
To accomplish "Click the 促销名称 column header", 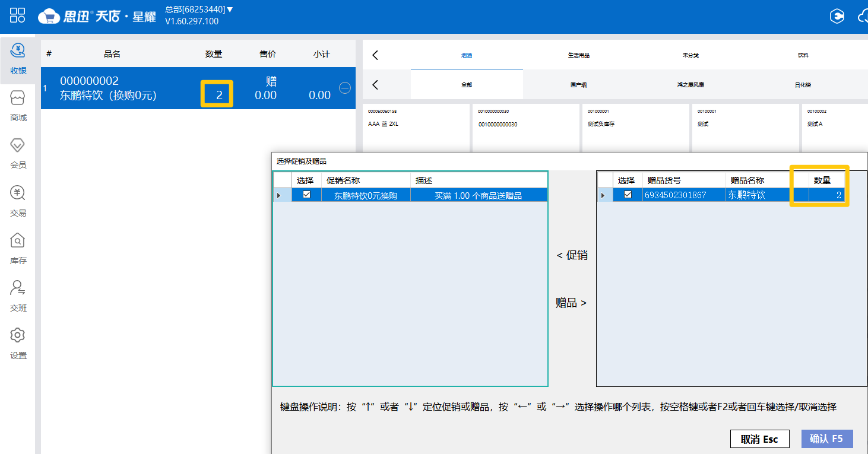I will coord(366,180).
